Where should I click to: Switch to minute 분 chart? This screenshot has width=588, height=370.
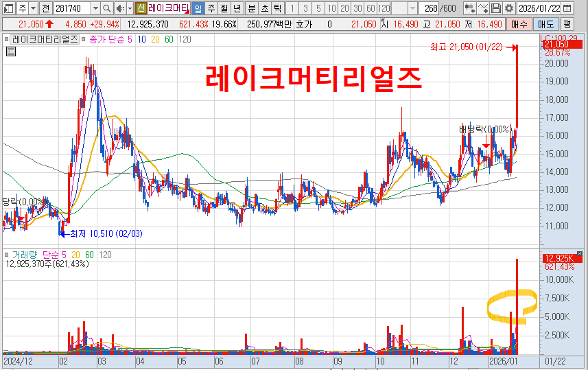pos(252,8)
